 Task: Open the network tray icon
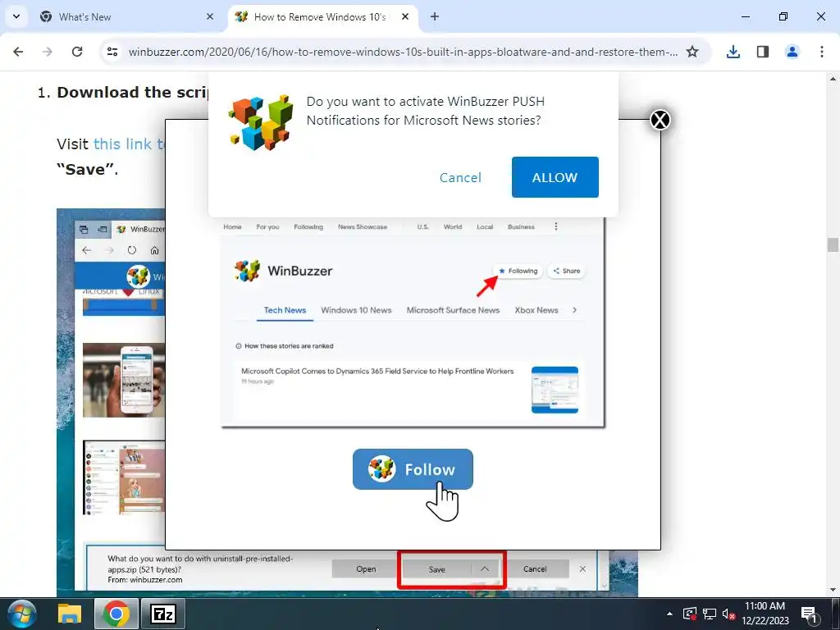point(710,614)
